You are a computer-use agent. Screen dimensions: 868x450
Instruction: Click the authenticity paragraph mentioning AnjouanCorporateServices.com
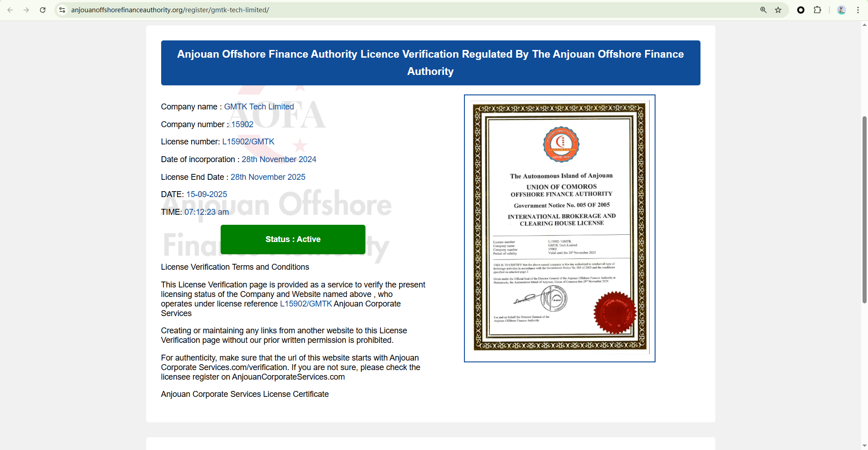point(291,367)
